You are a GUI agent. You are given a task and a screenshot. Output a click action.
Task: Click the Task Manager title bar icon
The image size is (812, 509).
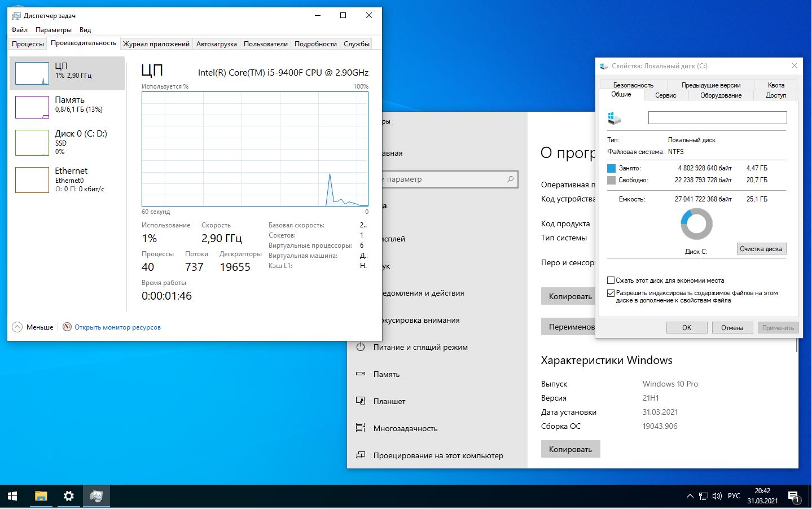16,16
